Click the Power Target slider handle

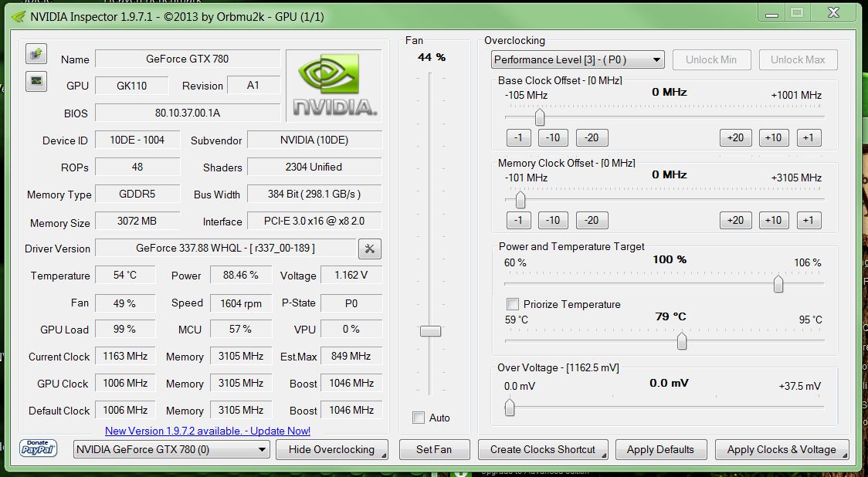tap(778, 284)
